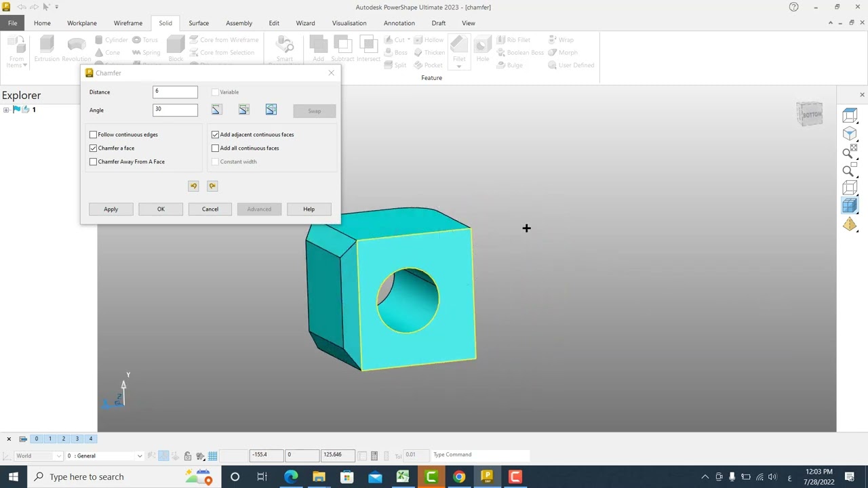Open the Cut tool dropdown
This screenshot has width=868, height=488.
(x=408, y=40)
